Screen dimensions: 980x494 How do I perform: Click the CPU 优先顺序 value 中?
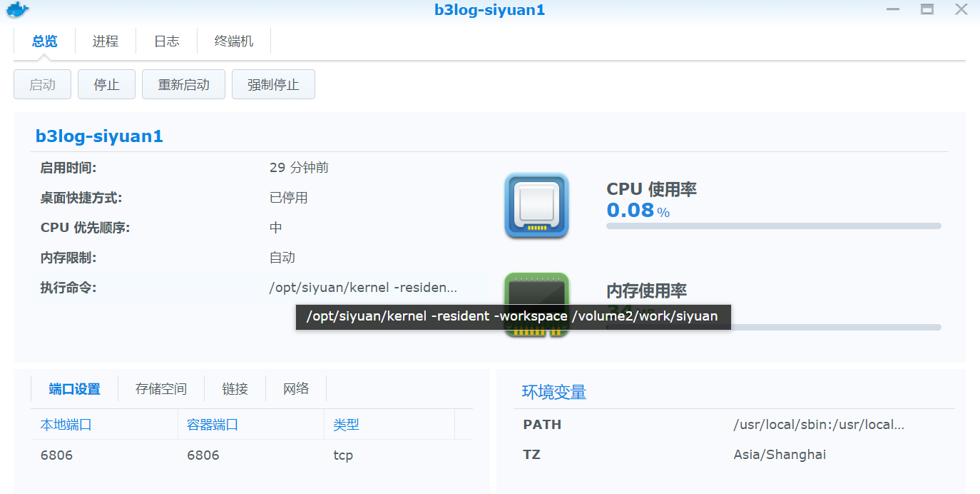[276, 228]
